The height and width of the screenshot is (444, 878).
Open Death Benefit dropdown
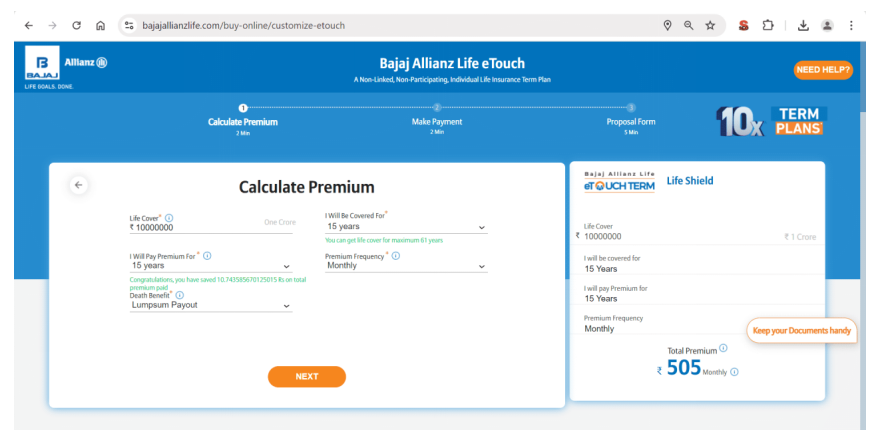[x=211, y=306]
